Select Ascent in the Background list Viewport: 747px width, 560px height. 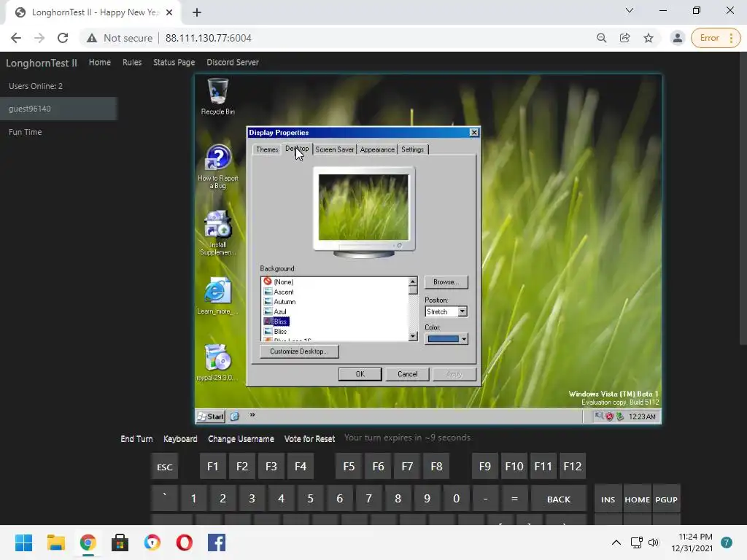pos(284,292)
